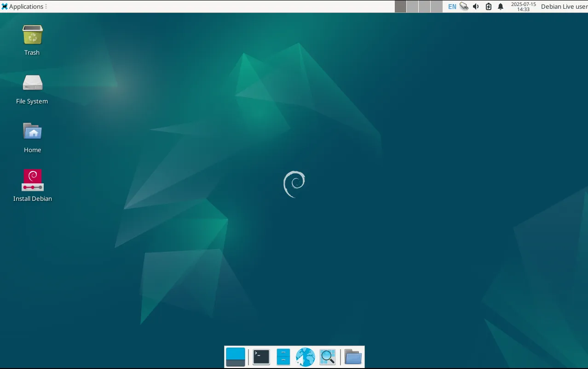588x369 pixels.
Task: Expand the dock's home directory folder menu
Action: pyautogui.click(x=353, y=357)
